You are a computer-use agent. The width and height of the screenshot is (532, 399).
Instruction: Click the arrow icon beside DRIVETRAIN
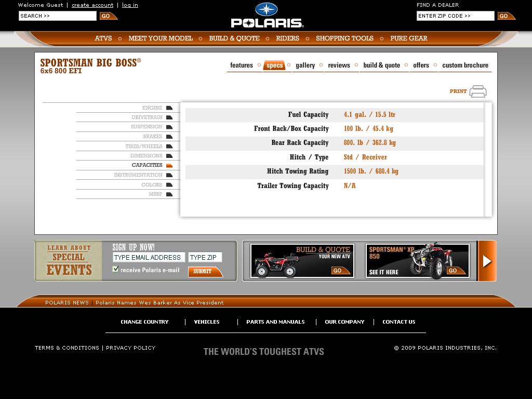[169, 117]
